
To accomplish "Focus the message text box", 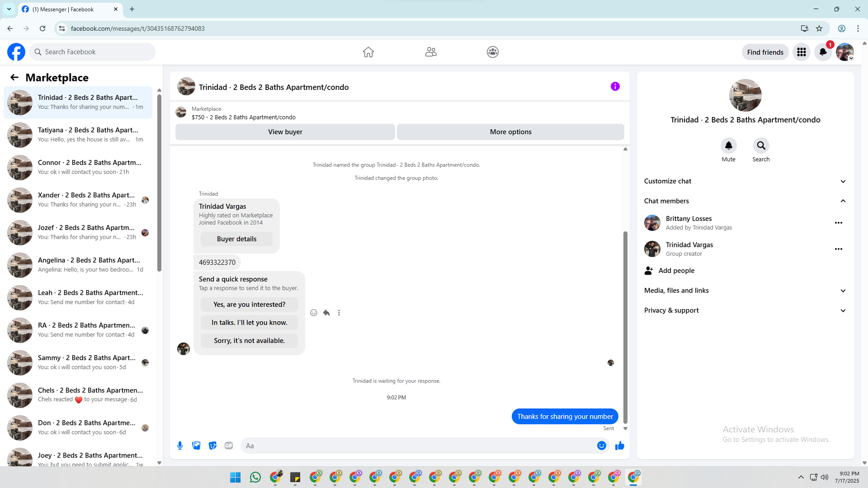I will (418, 446).
